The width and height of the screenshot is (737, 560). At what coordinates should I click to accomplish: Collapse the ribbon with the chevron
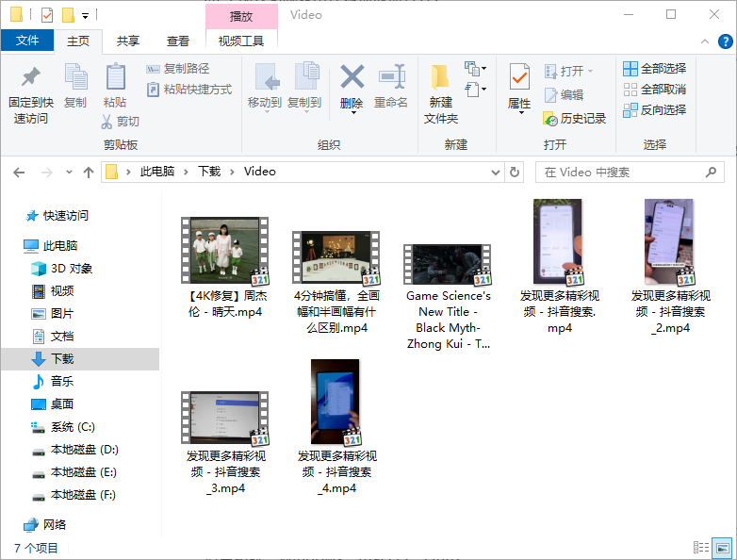coord(705,41)
